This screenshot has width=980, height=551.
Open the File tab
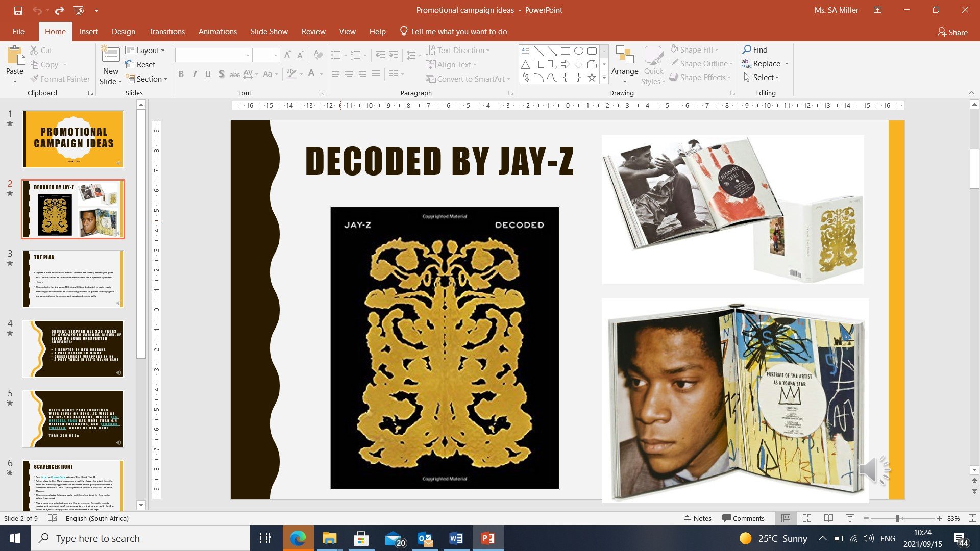(x=18, y=31)
